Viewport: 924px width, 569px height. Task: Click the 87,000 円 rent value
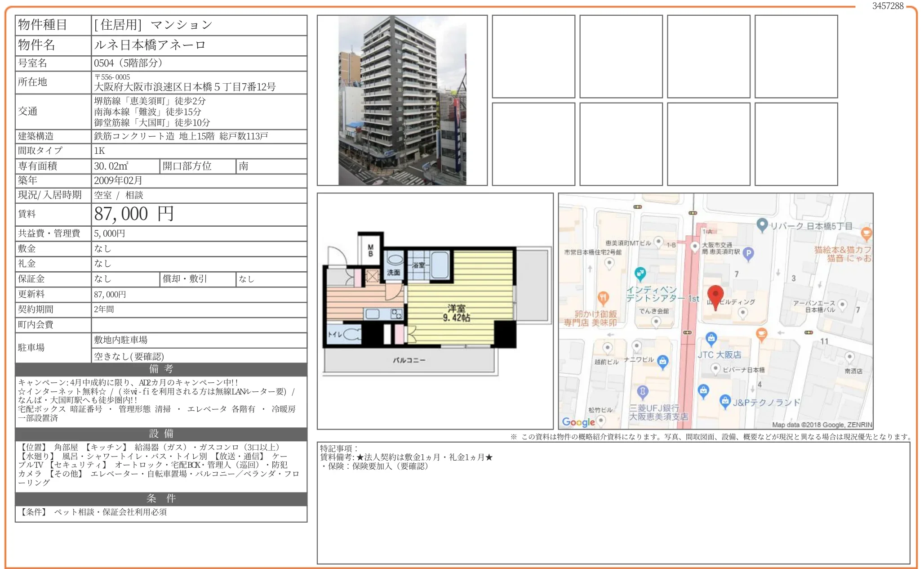[x=134, y=214]
